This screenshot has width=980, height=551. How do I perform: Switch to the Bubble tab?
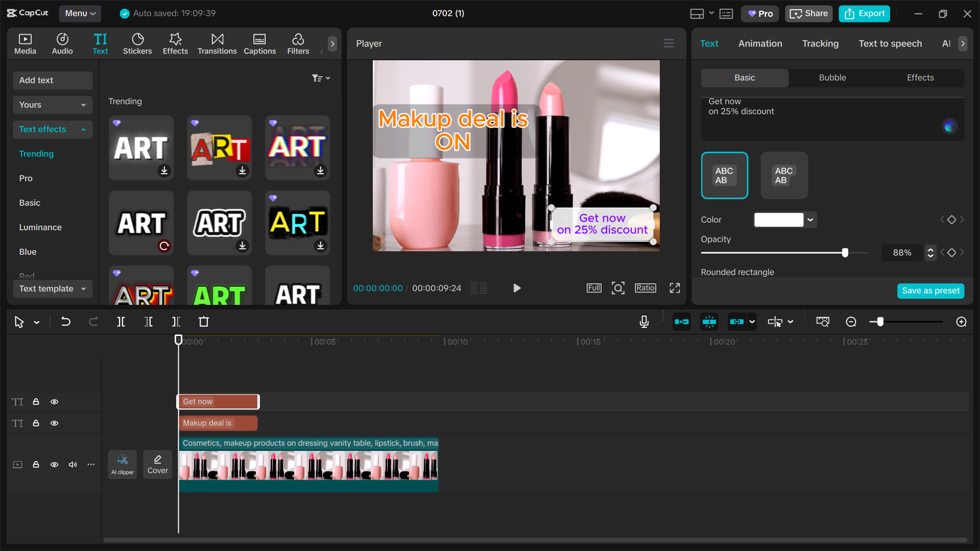pos(832,78)
